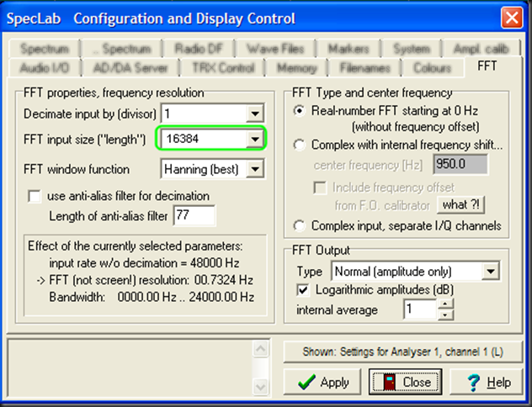Select Complex input, separate I/Q channels
This screenshot has height=407, width=532.
click(300, 225)
